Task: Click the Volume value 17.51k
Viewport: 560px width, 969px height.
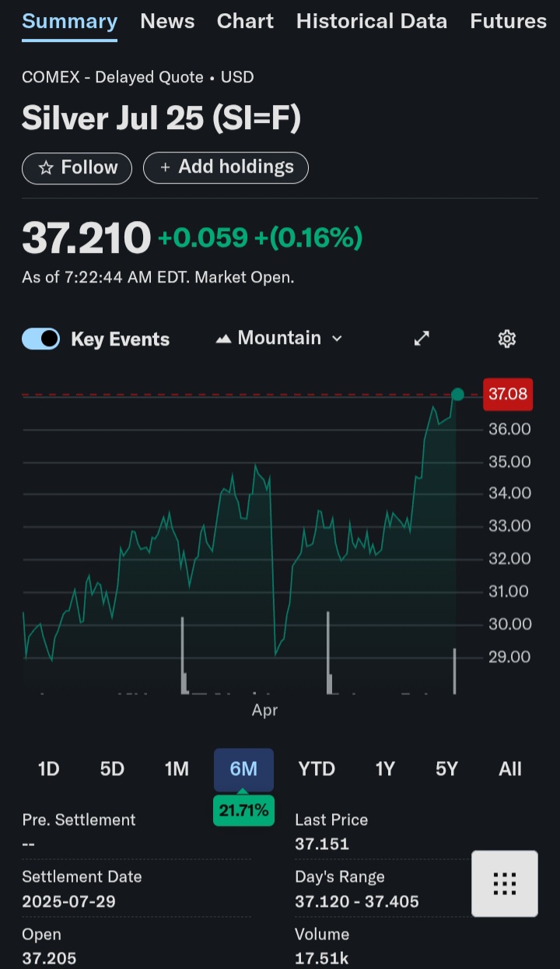Action: (321, 959)
